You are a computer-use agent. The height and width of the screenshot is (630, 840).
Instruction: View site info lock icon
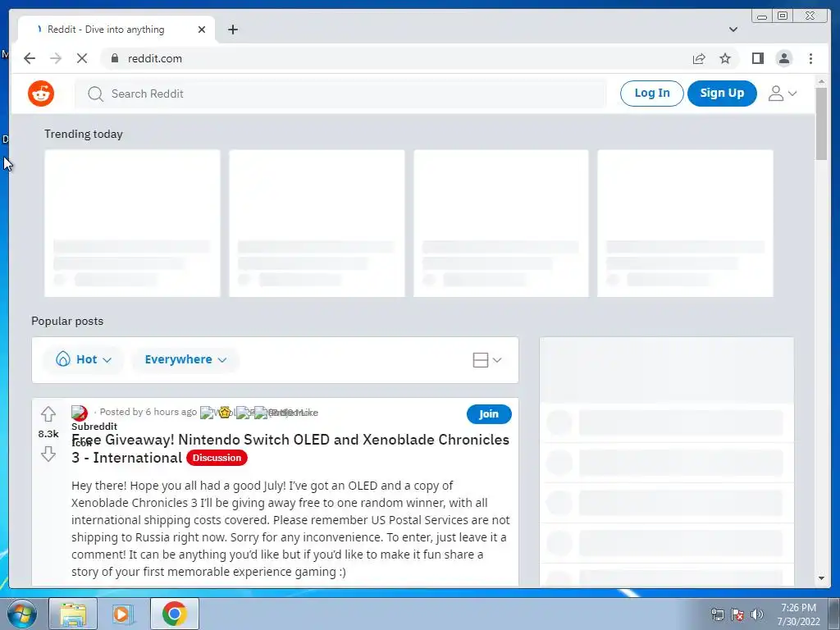tap(115, 58)
